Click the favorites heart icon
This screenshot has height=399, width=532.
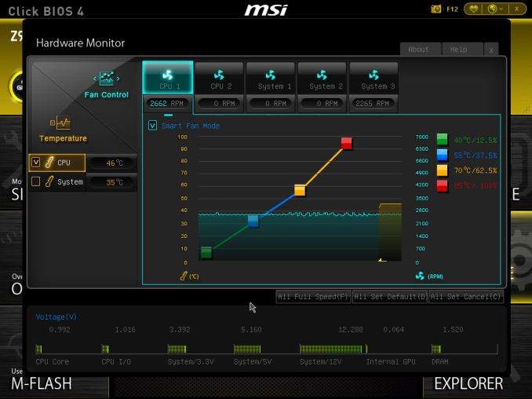point(474,9)
